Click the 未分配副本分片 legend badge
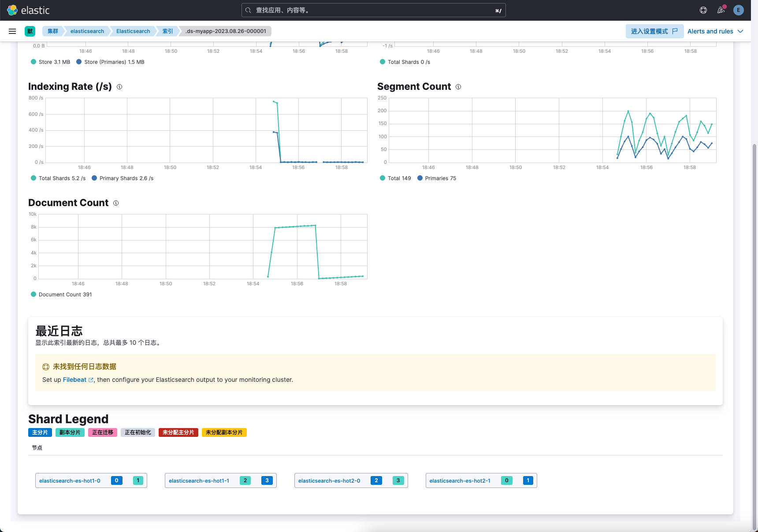758x532 pixels. click(x=224, y=432)
